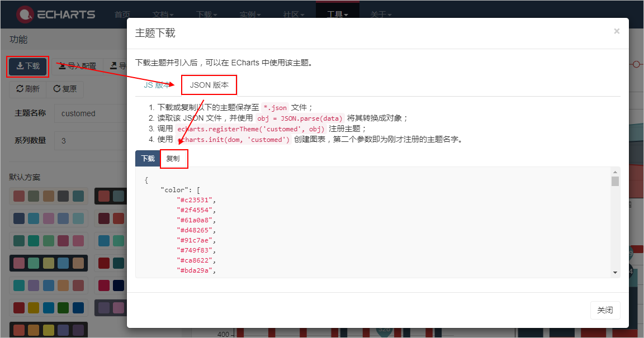Screen dimensions: 644x338
Task: Pick the green-teal-magenta theme palette
Action: click(x=49, y=241)
